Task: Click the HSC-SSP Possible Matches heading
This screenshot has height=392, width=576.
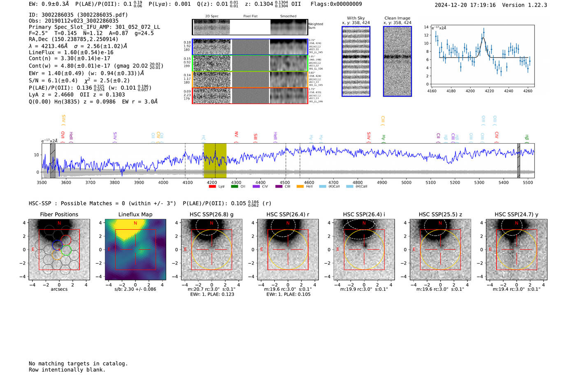Action: tap(102, 204)
